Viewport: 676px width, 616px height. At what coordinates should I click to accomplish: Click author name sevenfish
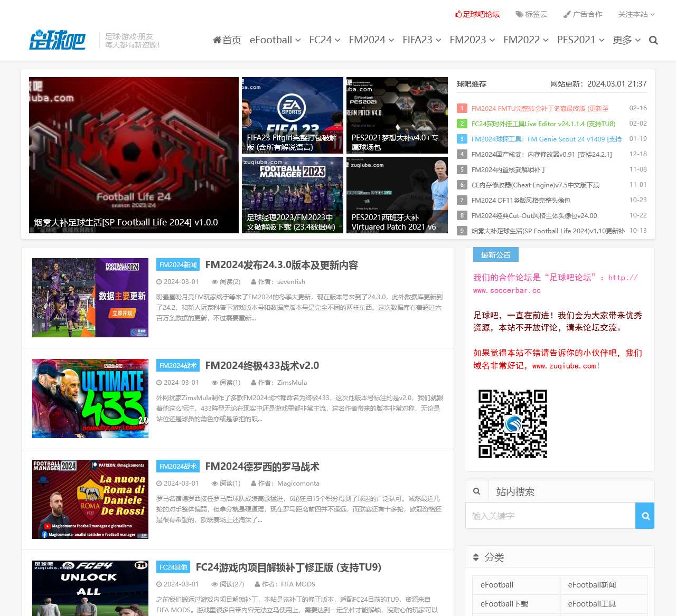click(x=291, y=282)
